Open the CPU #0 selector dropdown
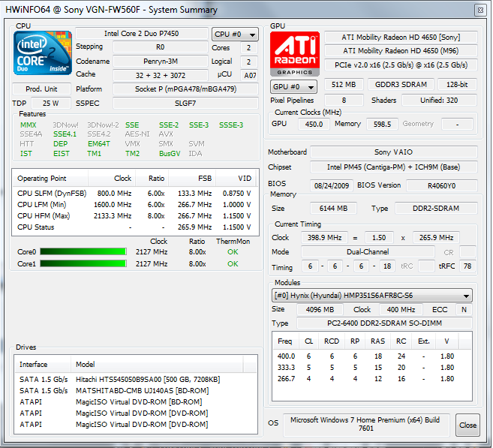The image size is (493, 448). 235,35
